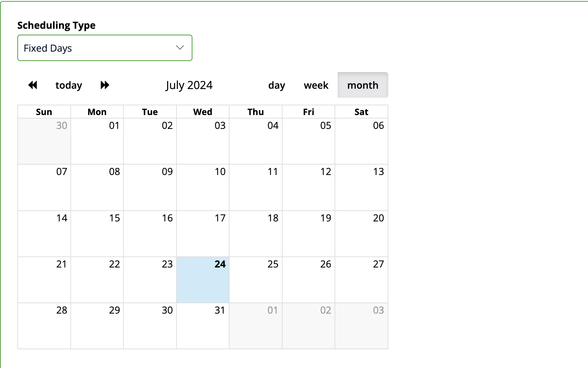Screen dimensions: 588x368
Task: Advance to next month with double-right arrow
Action: (x=105, y=85)
